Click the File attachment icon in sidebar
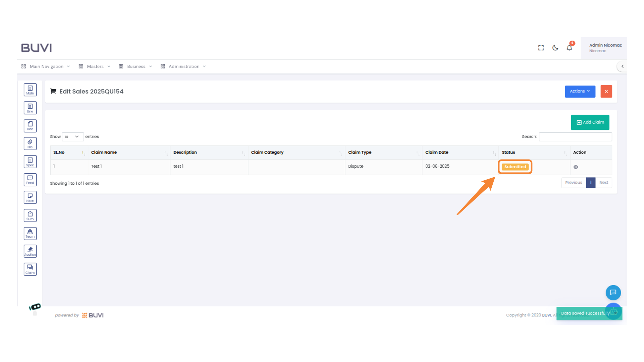Image resolution: width=644 pixels, height=362 pixels. 30,143
